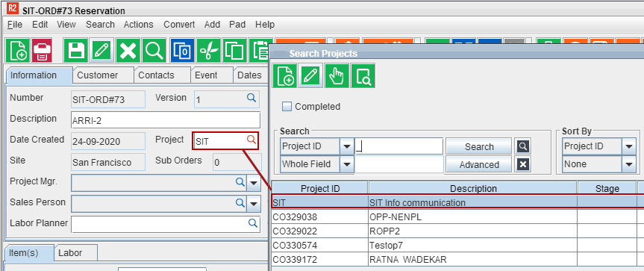Open the Convert menu
Screen dimensions: 644x271
[x=179, y=25]
